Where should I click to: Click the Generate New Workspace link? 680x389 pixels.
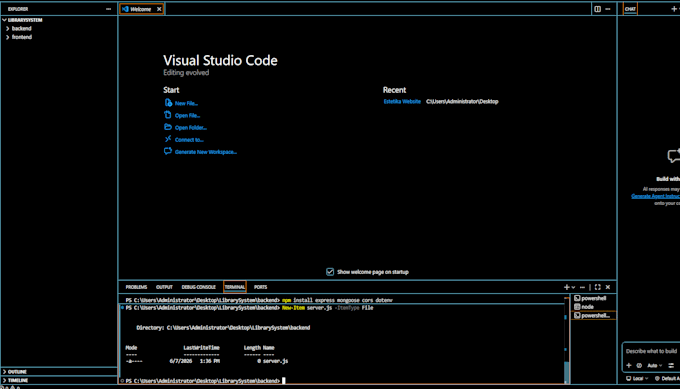tap(206, 152)
